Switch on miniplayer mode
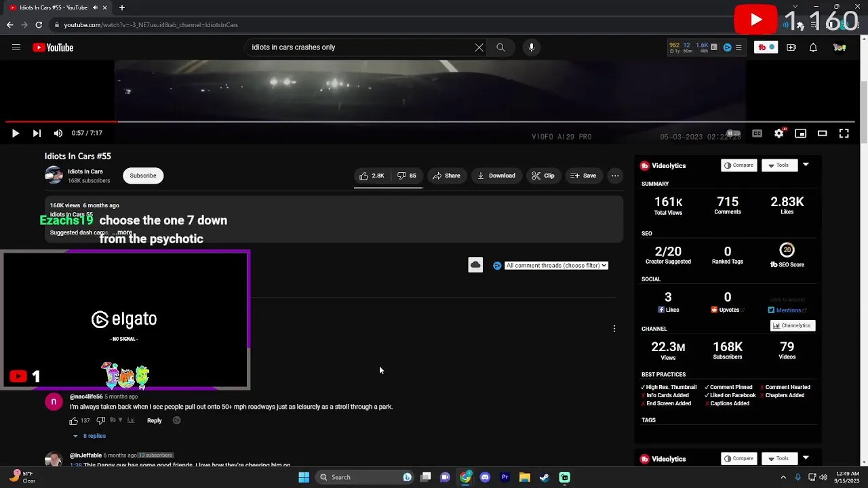Viewport: 868px width, 488px height. pos(800,134)
